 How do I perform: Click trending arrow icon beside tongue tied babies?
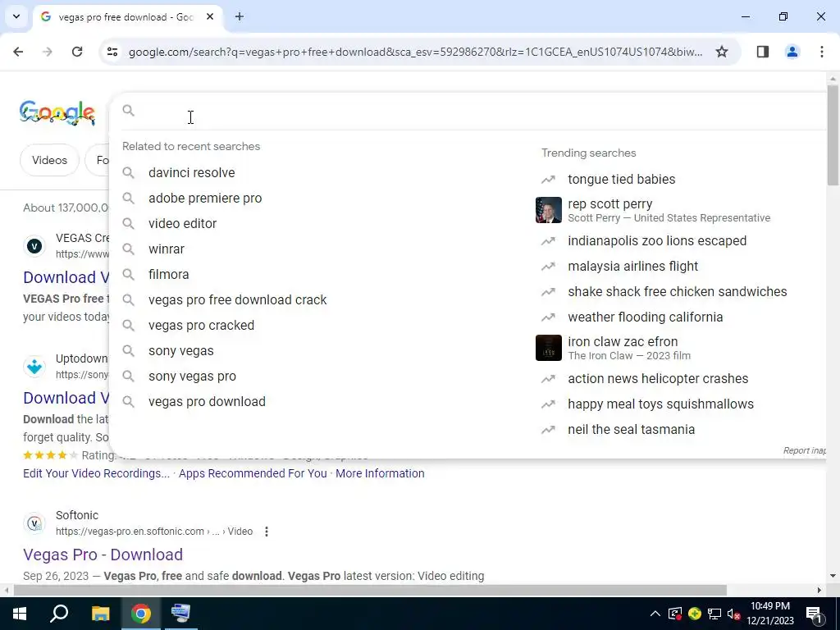pyautogui.click(x=548, y=180)
